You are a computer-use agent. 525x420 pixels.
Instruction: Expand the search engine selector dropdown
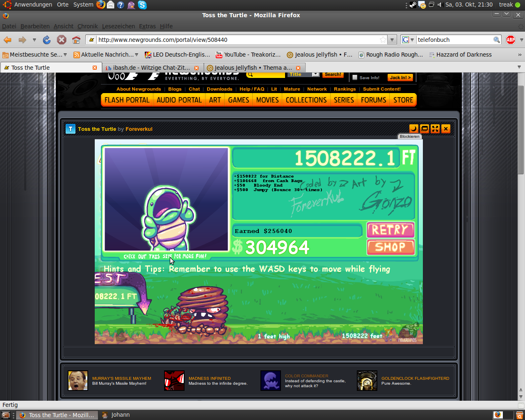coord(408,40)
